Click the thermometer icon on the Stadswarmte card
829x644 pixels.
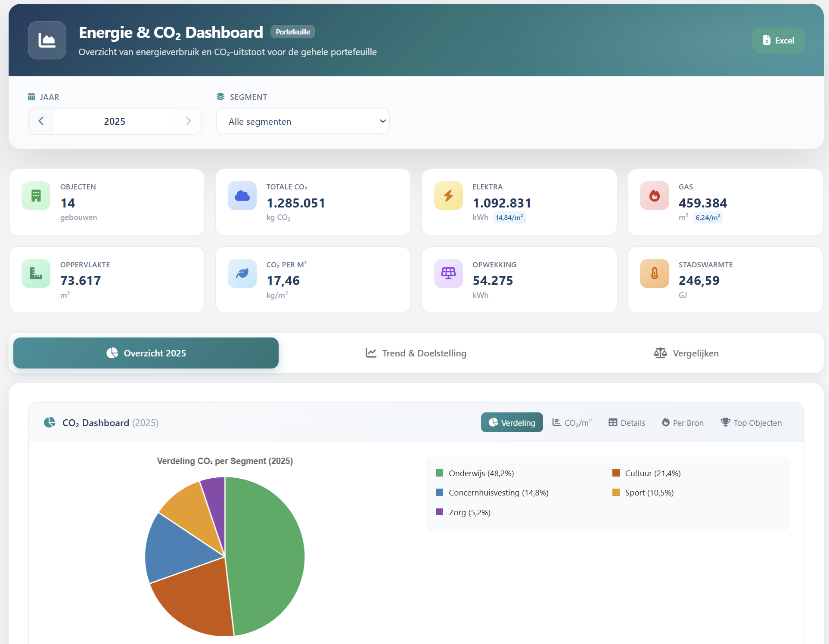click(x=654, y=273)
